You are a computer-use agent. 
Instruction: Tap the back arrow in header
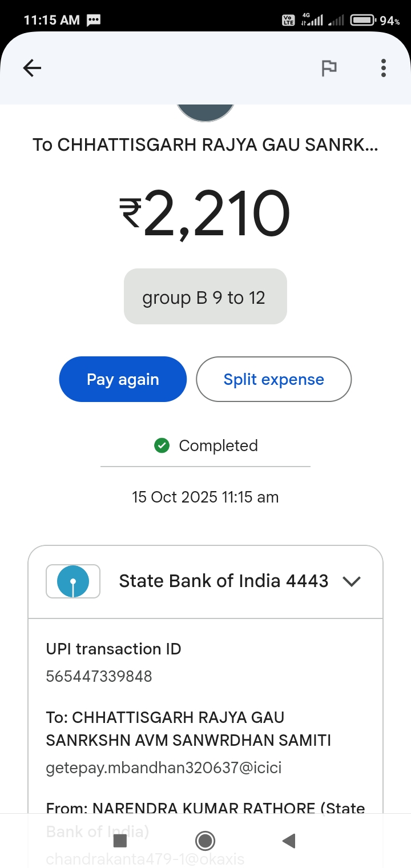(x=32, y=69)
